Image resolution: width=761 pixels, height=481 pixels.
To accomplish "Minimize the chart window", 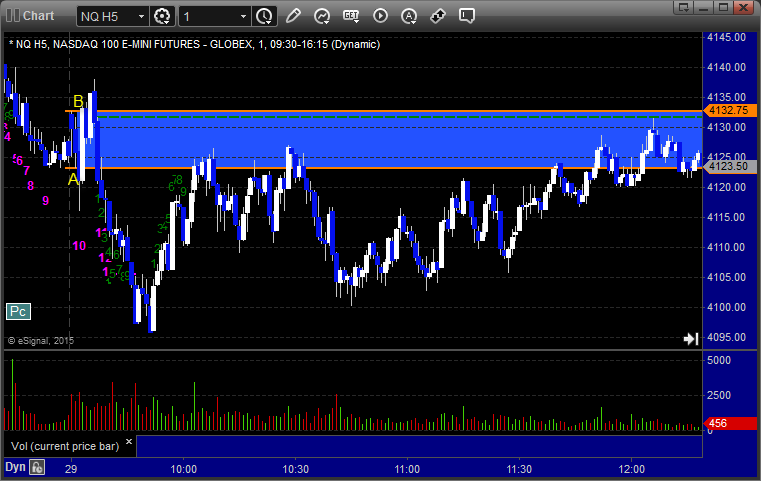I will point(704,7).
